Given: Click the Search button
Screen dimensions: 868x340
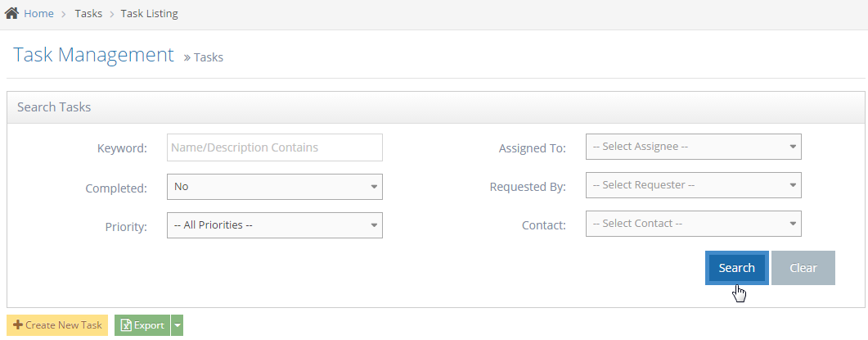Looking at the screenshot, I should (x=736, y=268).
